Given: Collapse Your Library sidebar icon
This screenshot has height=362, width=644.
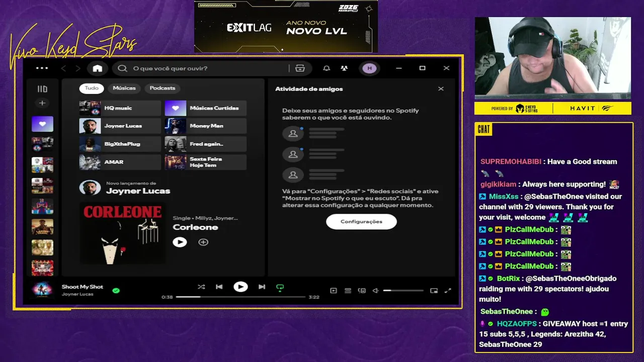Looking at the screenshot, I should (x=42, y=89).
